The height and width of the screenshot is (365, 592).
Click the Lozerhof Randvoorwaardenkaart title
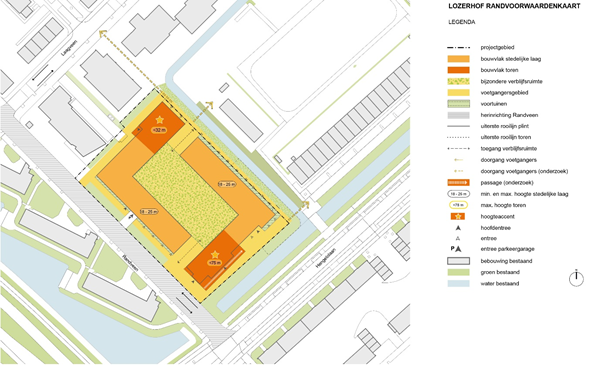point(514,6)
